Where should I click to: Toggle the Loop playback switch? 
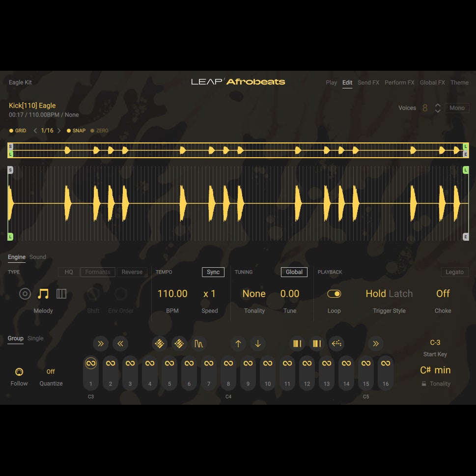(334, 294)
